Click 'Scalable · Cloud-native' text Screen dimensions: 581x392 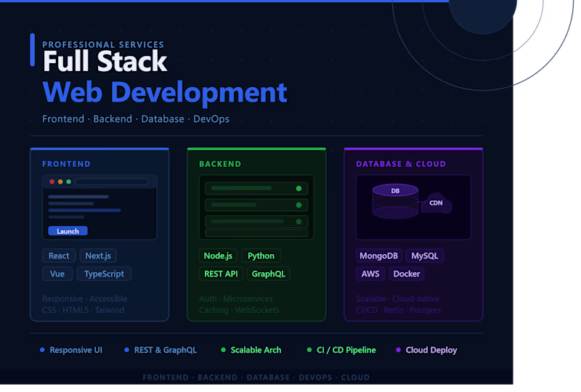pyautogui.click(x=397, y=298)
